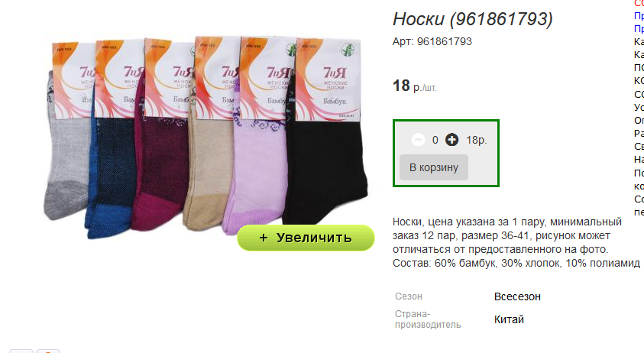
Task: Click the article number Арт: 961861793
Action: click(432, 41)
